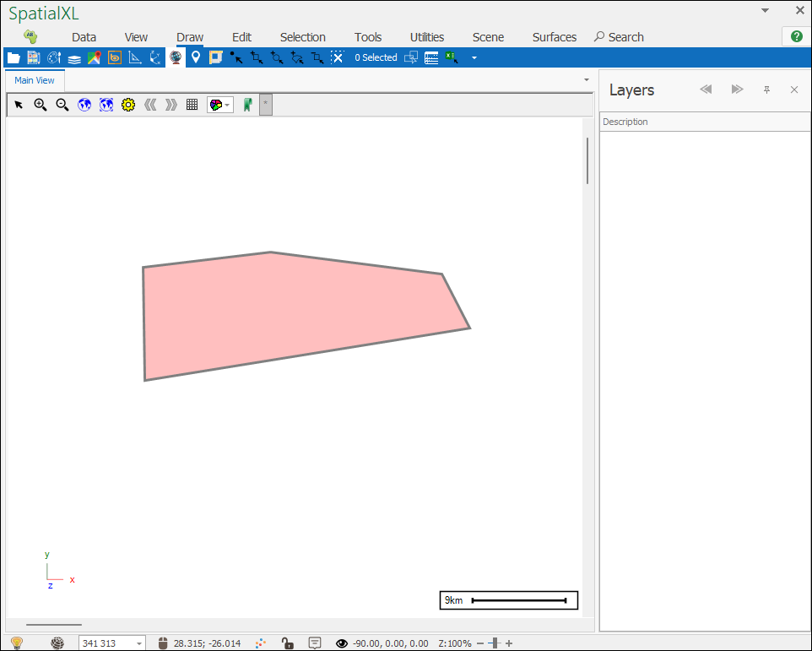
Task: Click the zoom in magnifier tool
Action: [40, 105]
